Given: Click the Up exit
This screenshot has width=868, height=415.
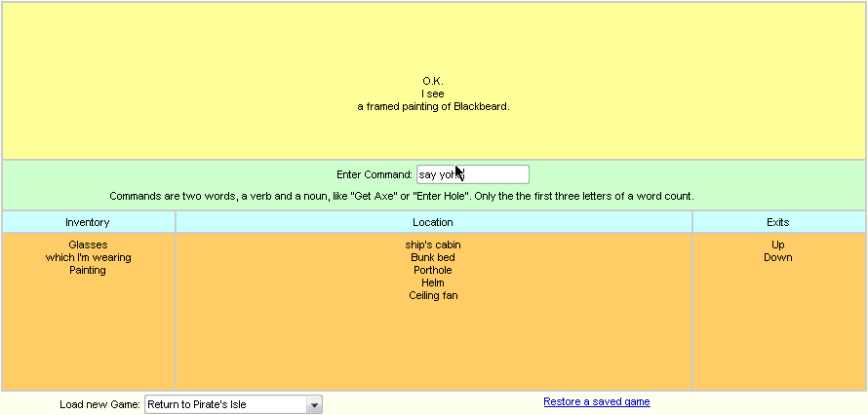Looking at the screenshot, I should [x=777, y=245].
